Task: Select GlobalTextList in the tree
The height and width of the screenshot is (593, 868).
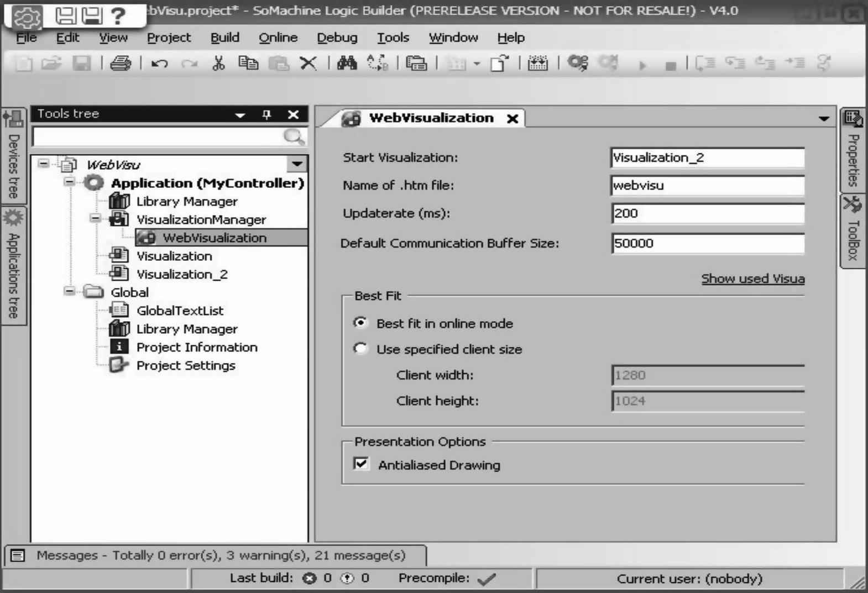Action: click(x=180, y=311)
